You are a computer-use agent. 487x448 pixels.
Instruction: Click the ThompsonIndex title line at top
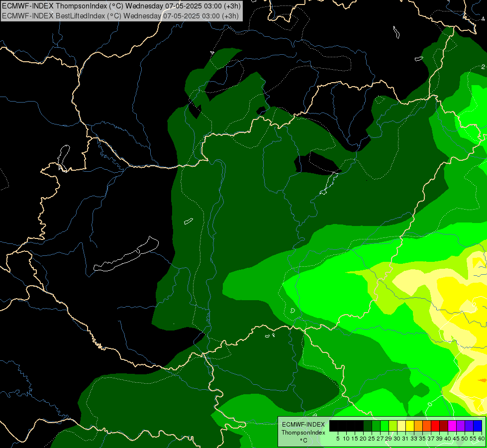click(x=121, y=6)
